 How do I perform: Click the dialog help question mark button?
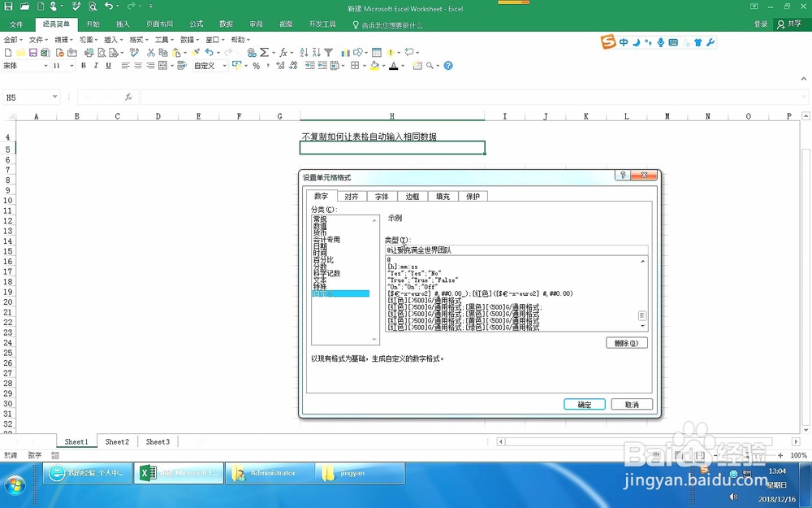point(623,176)
